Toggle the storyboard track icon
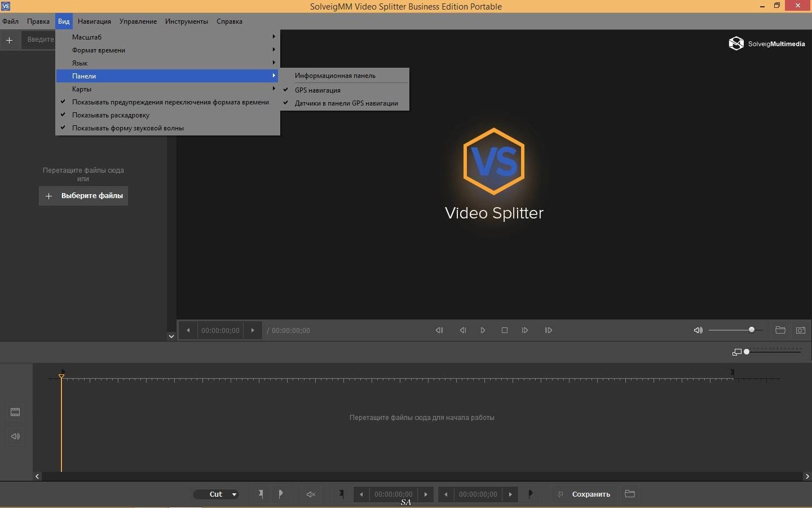This screenshot has height=508, width=812. (15, 412)
